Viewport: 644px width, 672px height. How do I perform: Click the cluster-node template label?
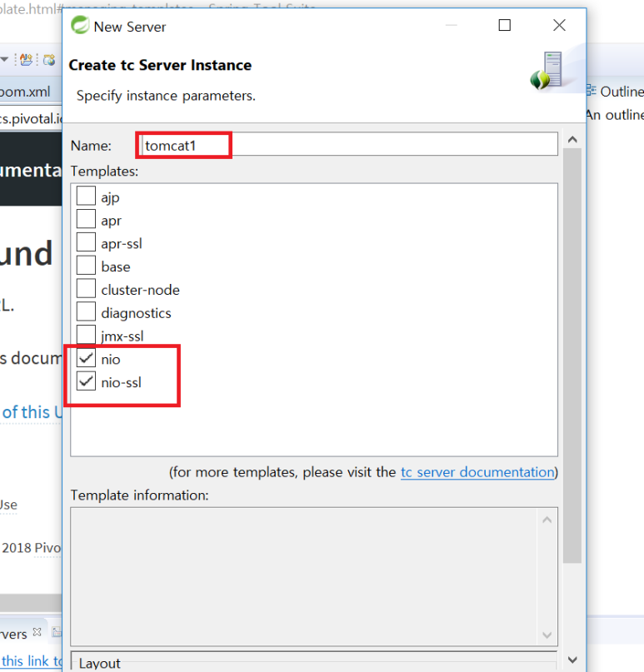pos(140,290)
